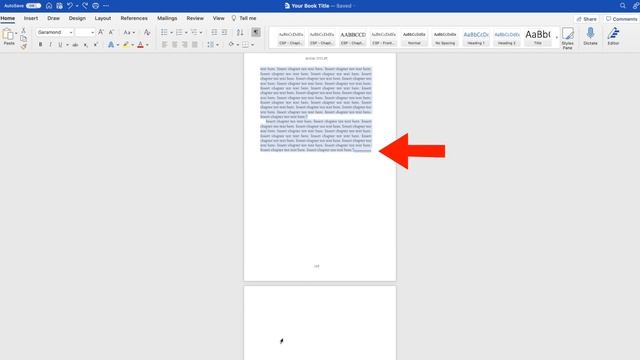Apply blue text effects A button
The image size is (640, 360).
(x=111, y=45)
